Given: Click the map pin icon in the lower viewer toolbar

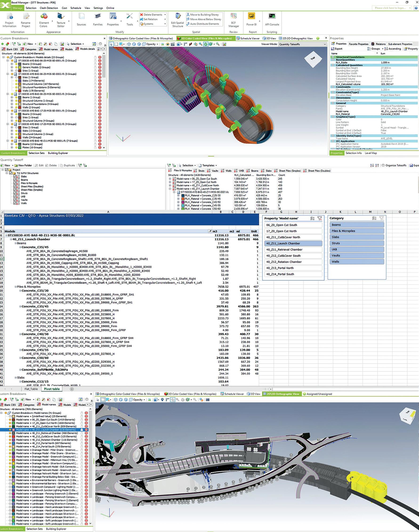Looking at the screenshot, I should pos(162,400).
